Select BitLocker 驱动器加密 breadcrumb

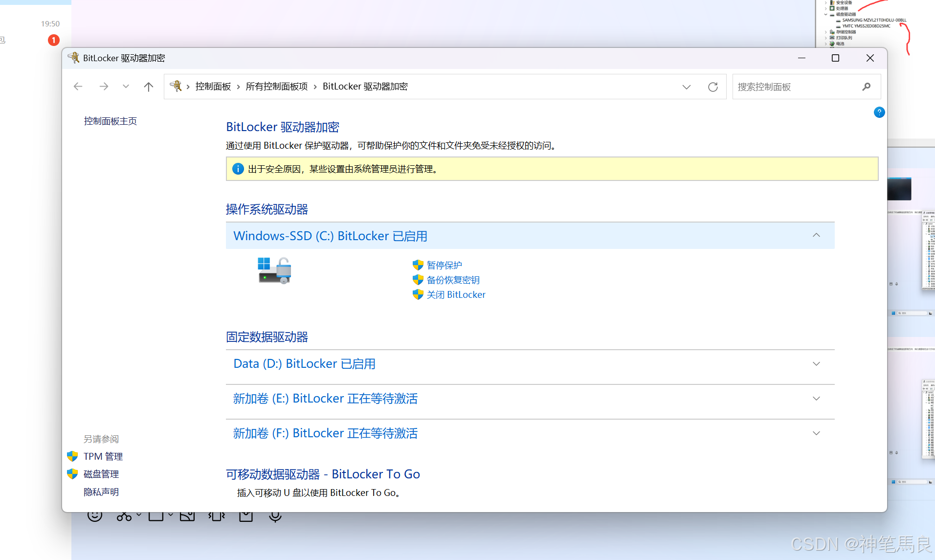pyautogui.click(x=365, y=87)
